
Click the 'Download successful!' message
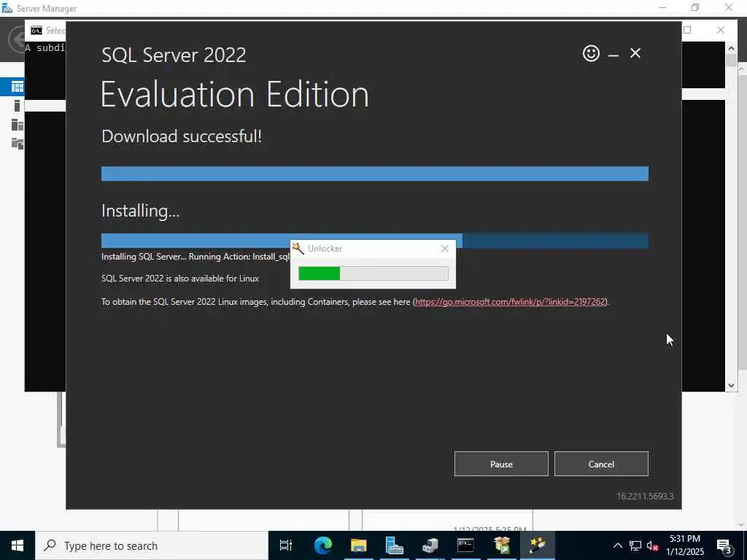click(x=182, y=136)
